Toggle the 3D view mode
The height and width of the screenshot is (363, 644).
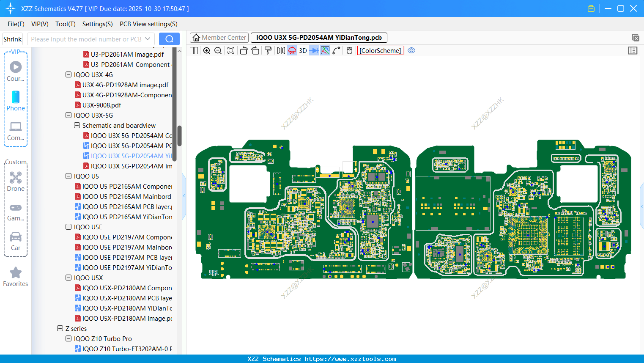(303, 51)
